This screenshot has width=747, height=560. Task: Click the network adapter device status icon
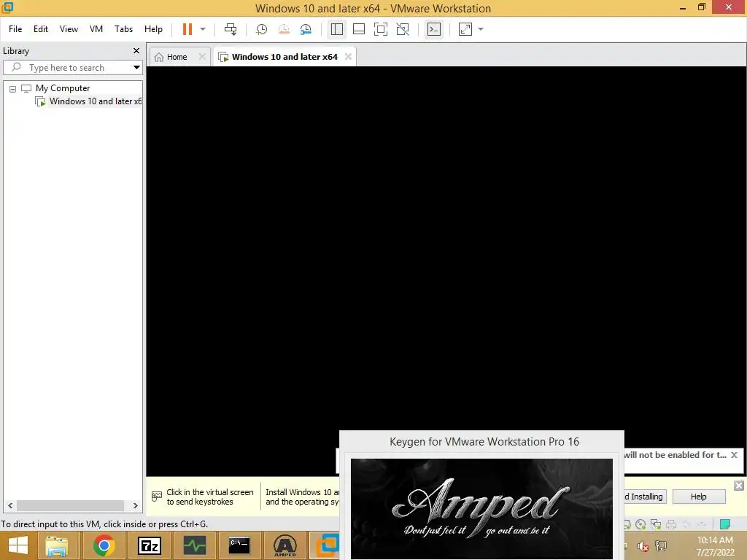(656, 525)
